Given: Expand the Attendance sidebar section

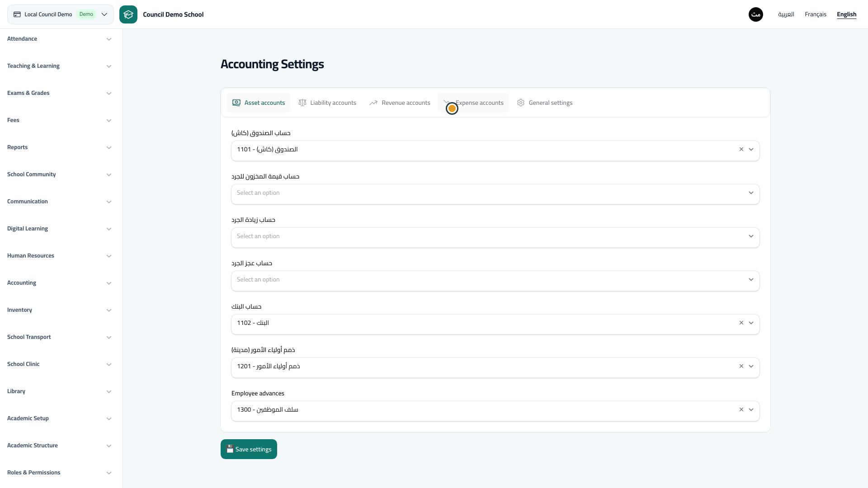Looking at the screenshot, I should 59,39.
